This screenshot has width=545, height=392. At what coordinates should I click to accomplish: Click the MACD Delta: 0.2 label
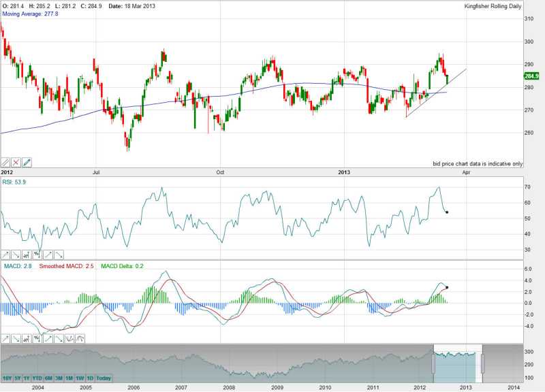[122, 266]
